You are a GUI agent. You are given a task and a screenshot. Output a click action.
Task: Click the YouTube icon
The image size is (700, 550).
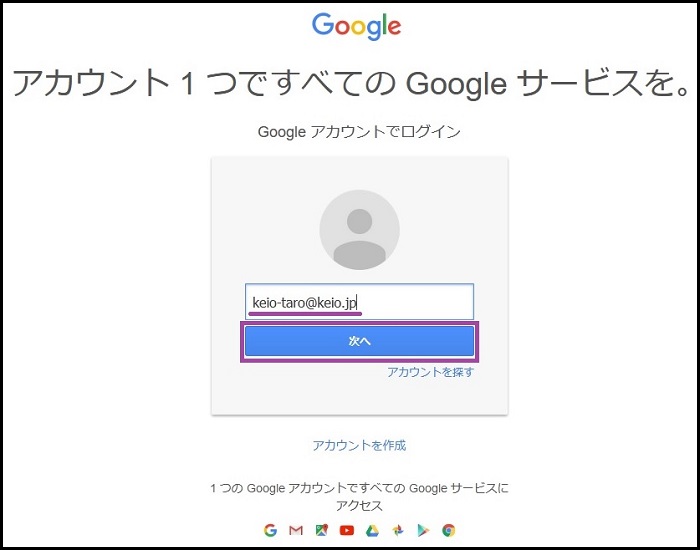[x=347, y=530]
